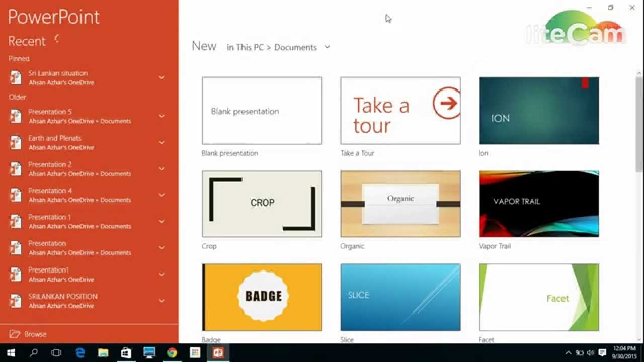Click the Presentation 4 file icon
The width and height of the screenshot is (644, 362).
click(16, 195)
